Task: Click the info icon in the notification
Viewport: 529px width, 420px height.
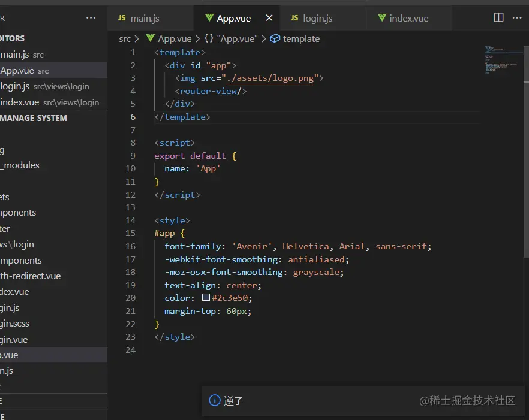Action: click(x=214, y=400)
